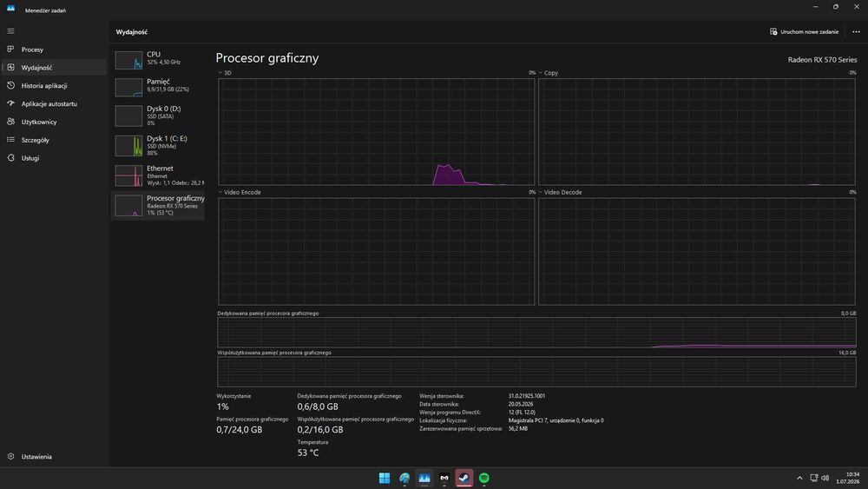Image resolution: width=868 pixels, height=489 pixels.
Task: Open Ustawienia settings
Action: tap(54, 456)
